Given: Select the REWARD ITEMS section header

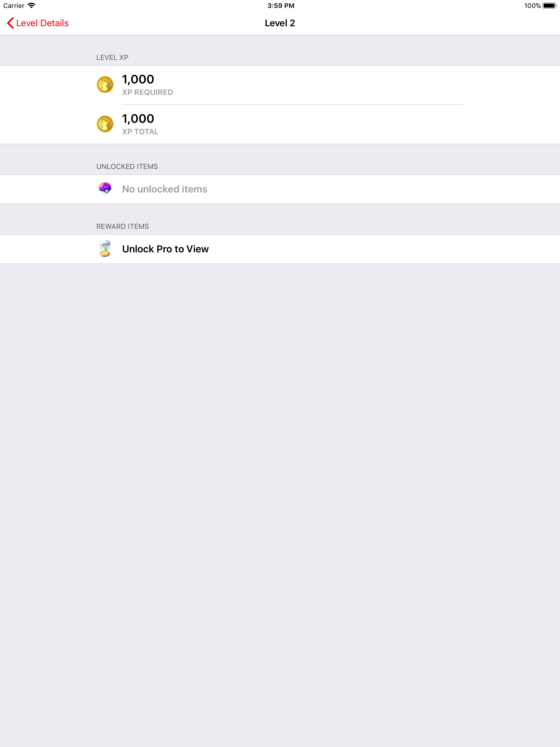Looking at the screenshot, I should [x=122, y=226].
